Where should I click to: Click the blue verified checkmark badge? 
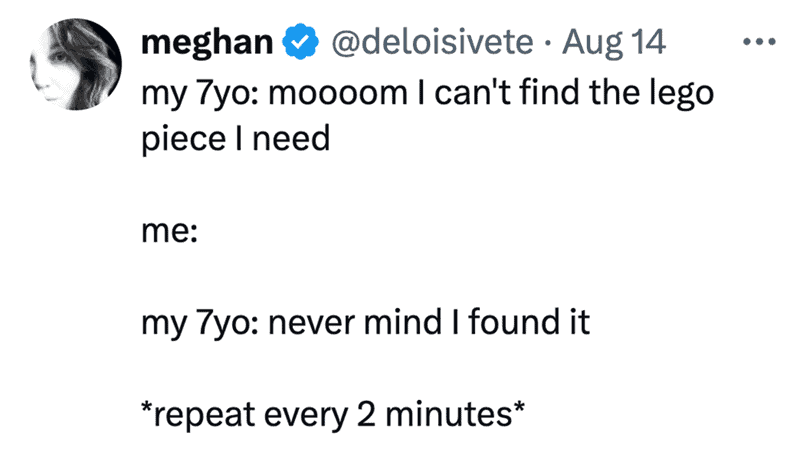pos(301,41)
